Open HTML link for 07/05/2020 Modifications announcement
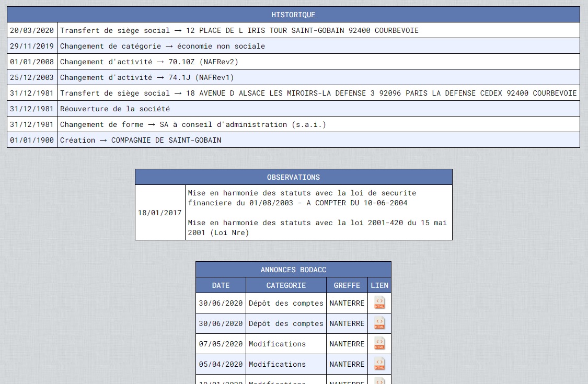 pyautogui.click(x=379, y=343)
